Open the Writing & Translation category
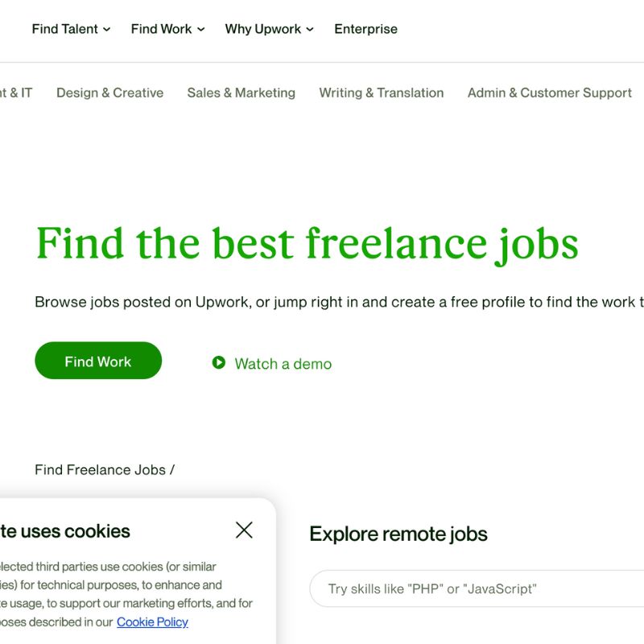 tap(381, 93)
